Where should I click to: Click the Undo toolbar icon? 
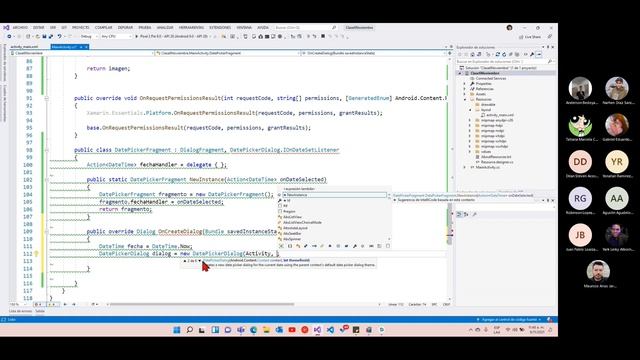click(60, 36)
